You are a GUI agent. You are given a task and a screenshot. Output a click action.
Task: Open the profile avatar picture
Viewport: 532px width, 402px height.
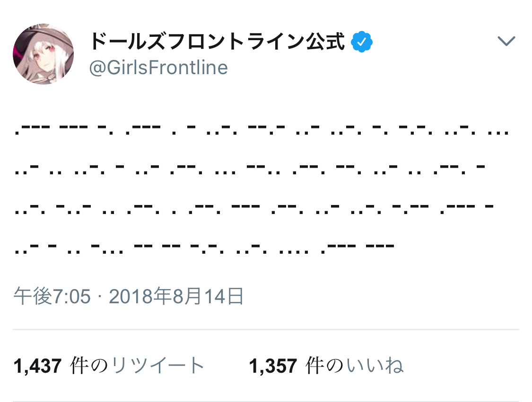click(44, 54)
